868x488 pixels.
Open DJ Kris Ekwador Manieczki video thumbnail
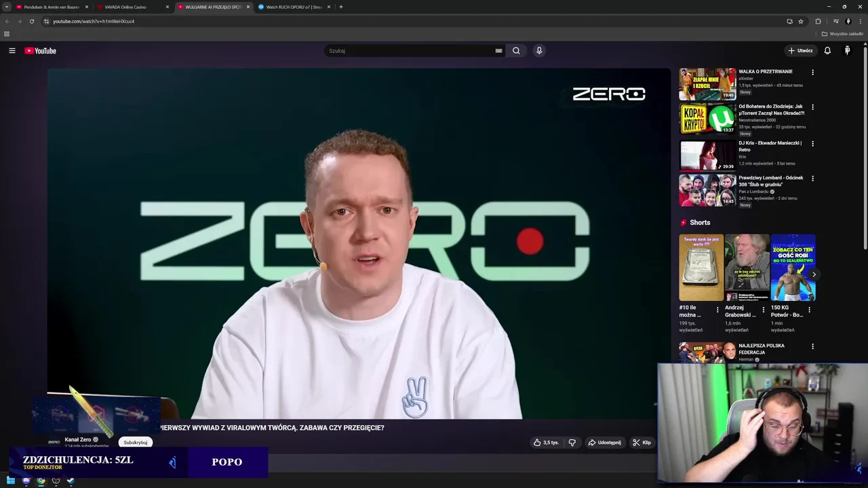707,155
